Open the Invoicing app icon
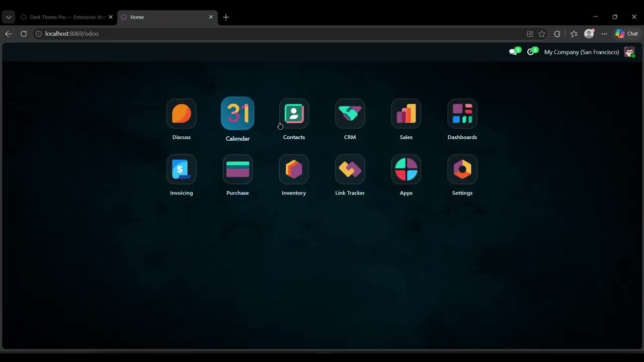This screenshot has width=644, height=362. [181, 169]
